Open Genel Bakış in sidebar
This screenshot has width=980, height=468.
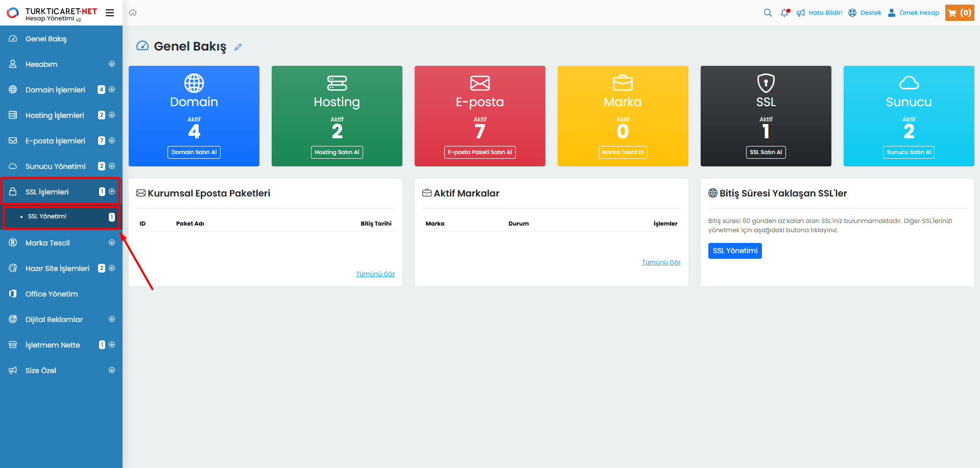point(61,39)
